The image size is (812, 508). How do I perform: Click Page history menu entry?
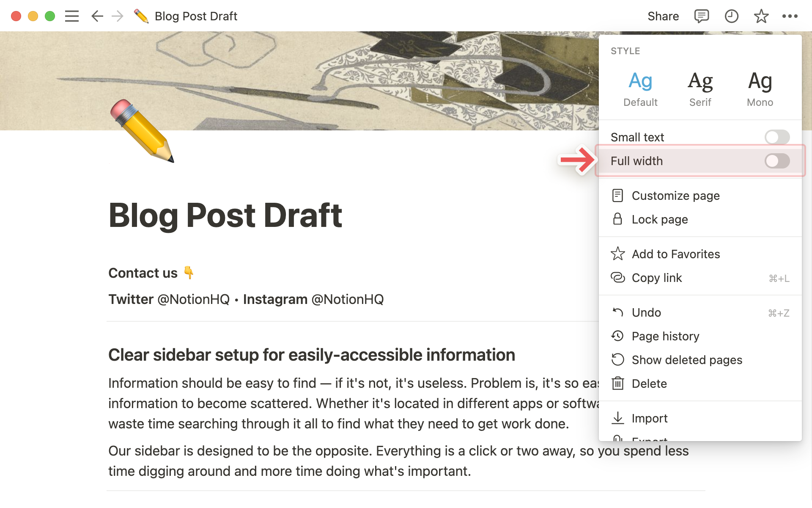[667, 336]
